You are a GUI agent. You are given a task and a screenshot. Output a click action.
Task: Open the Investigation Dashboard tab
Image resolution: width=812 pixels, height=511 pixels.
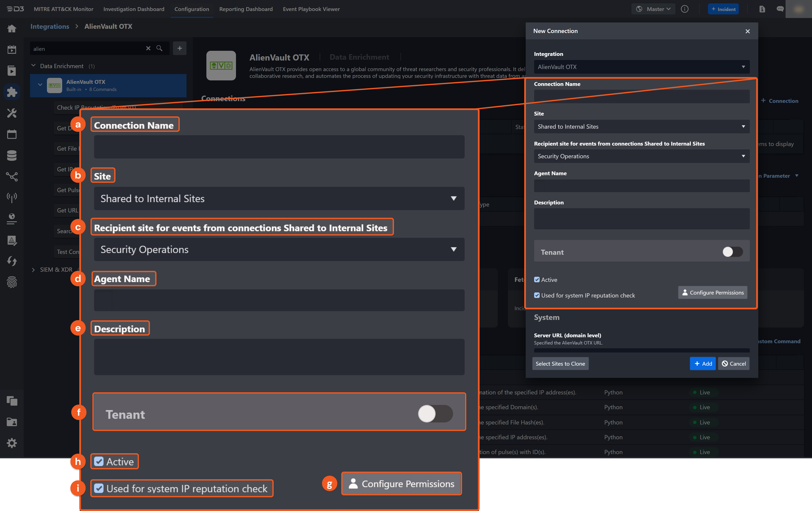133,9
